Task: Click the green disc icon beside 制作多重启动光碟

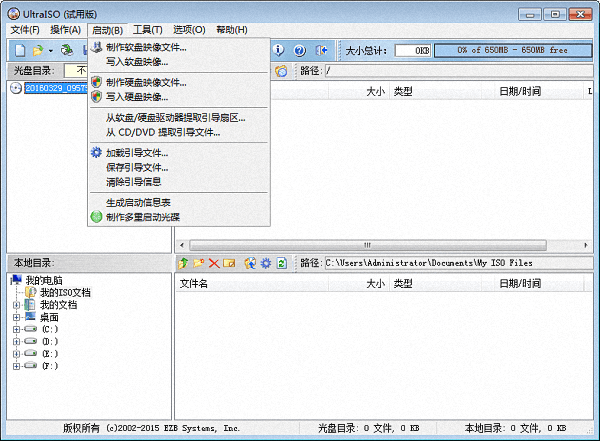Action: point(96,217)
